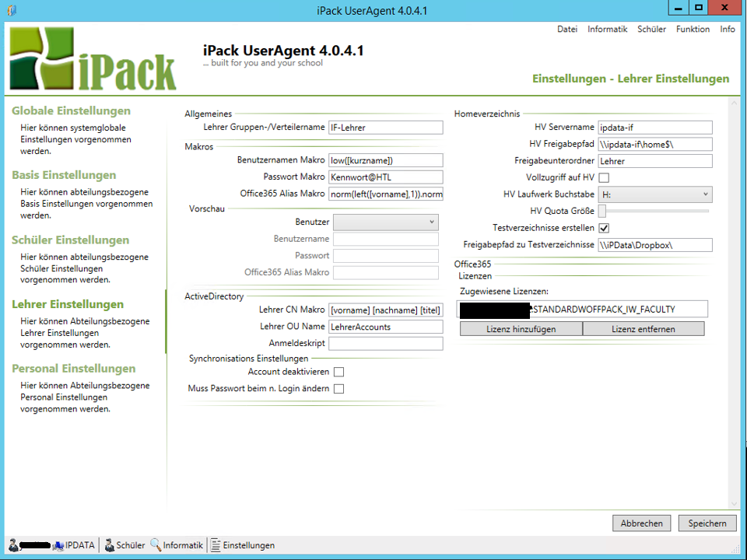747x560 pixels.
Task: Click the iPack logo image
Action: (93, 61)
